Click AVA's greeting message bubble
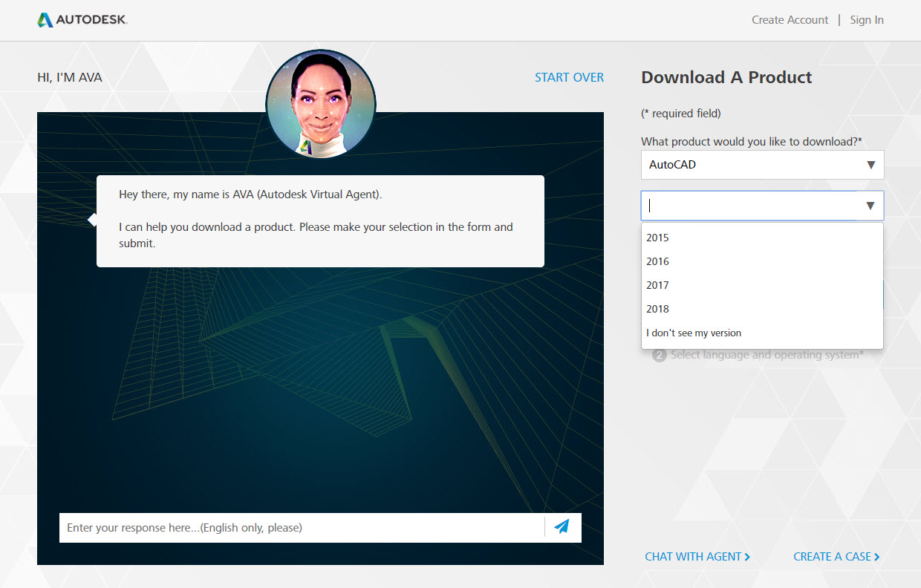The image size is (921, 588). (320, 221)
